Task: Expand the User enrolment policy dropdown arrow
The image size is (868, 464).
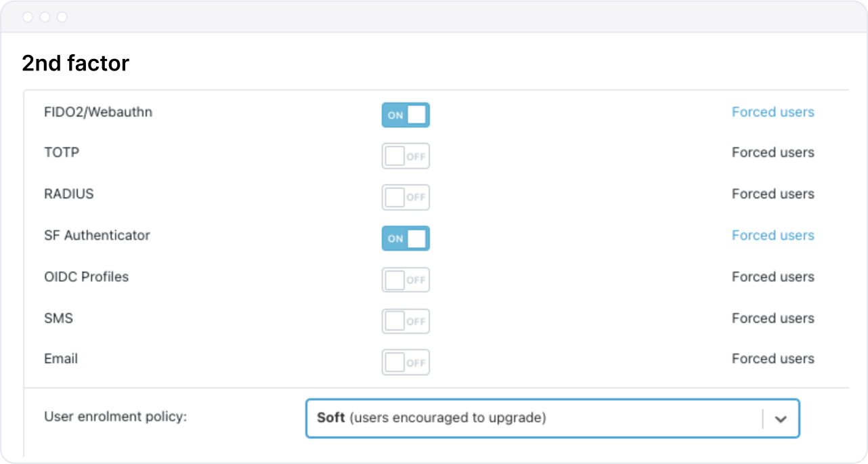Action: pyautogui.click(x=781, y=419)
